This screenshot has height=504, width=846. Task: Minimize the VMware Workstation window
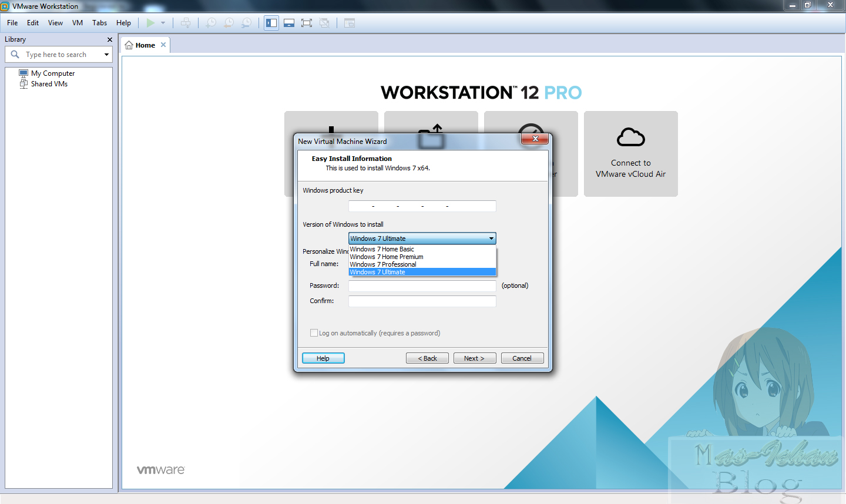coord(792,5)
